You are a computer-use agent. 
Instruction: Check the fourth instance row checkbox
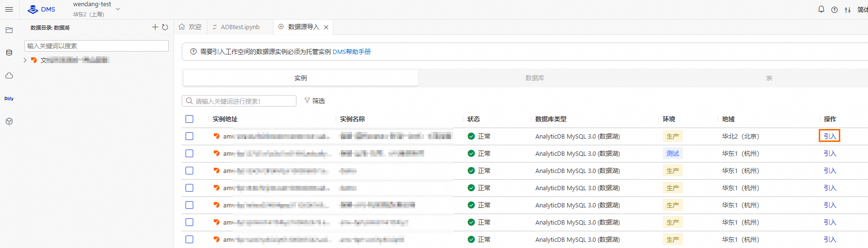point(189,188)
